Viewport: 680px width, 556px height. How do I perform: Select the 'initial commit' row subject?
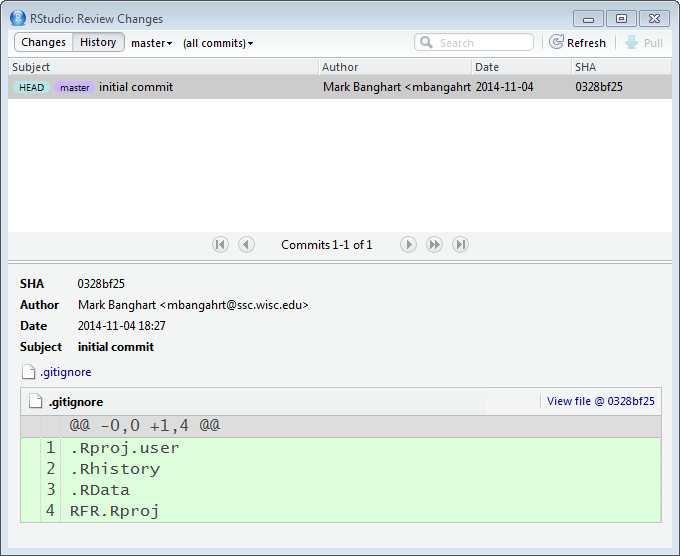coord(136,87)
